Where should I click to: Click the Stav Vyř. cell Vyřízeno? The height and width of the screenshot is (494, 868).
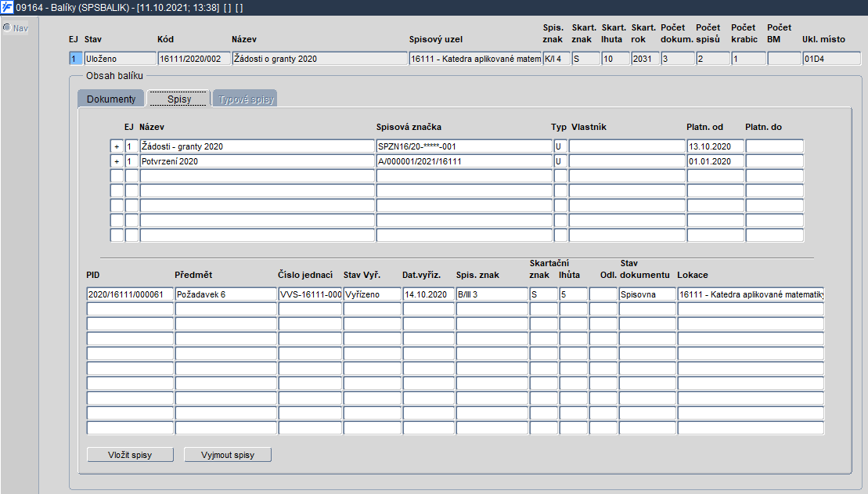pyautogui.click(x=372, y=294)
